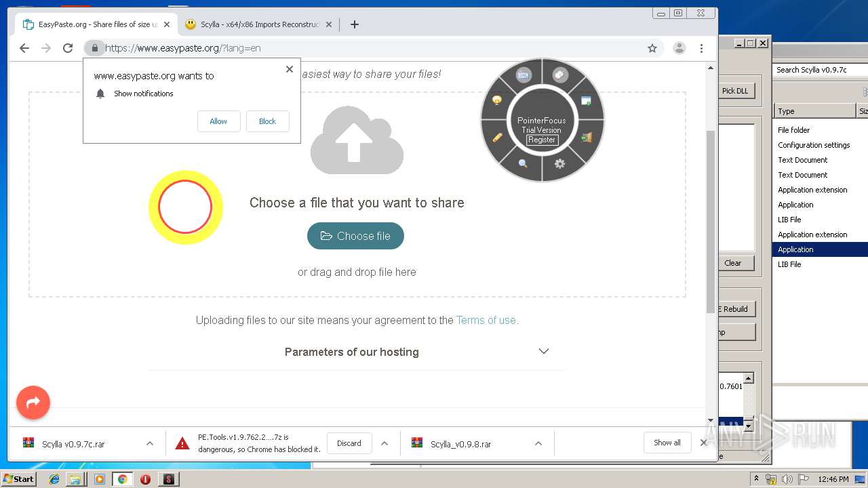Click the Search Scylla v0.9.7c box
The width and height of the screenshot is (868, 488).
coord(821,70)
